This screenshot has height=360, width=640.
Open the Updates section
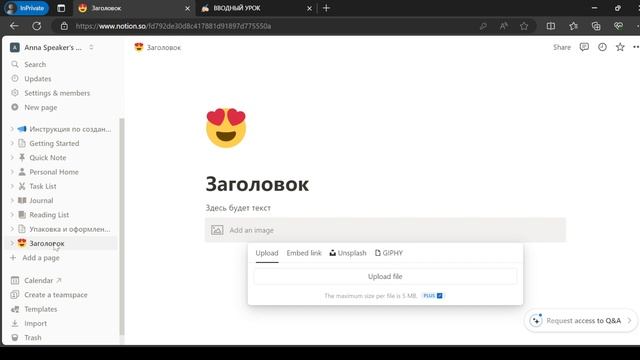click(x=38, y=79)
